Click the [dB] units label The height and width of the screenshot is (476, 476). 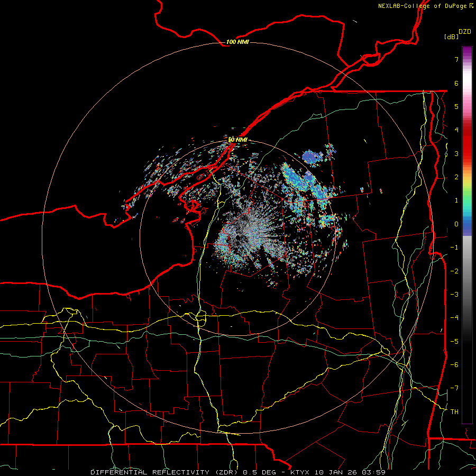tap(451, 36)
